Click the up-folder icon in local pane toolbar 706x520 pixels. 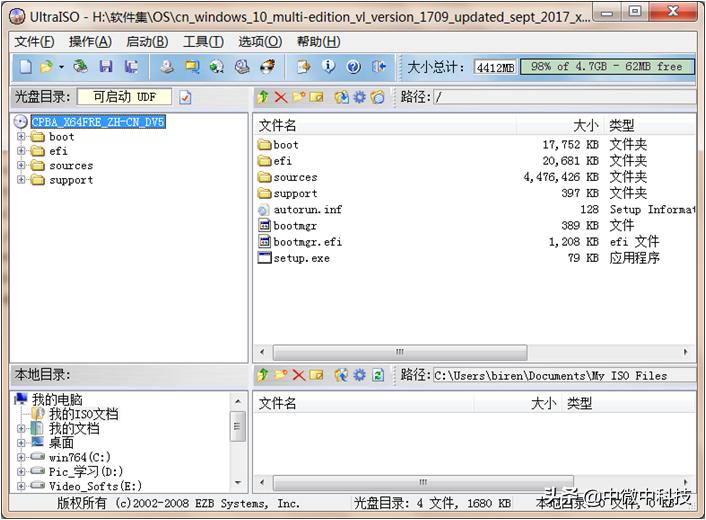pos(262,375)
